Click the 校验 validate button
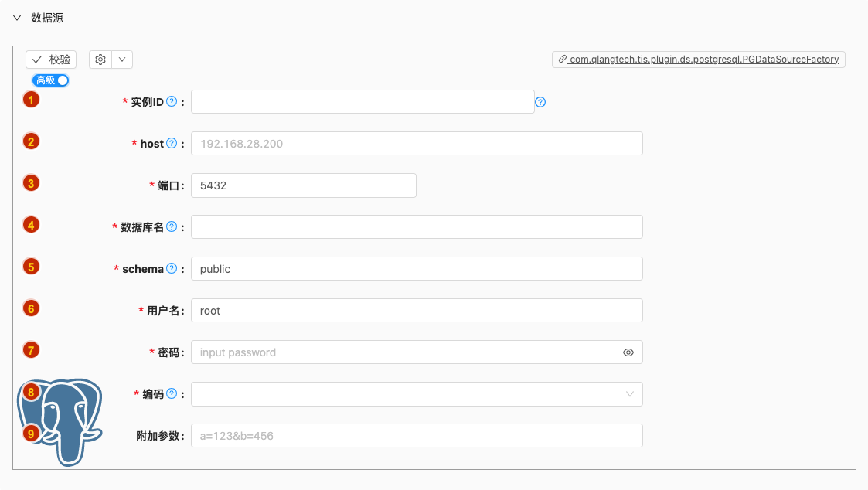This screenshot has height=490, width=868. (51, 60)
